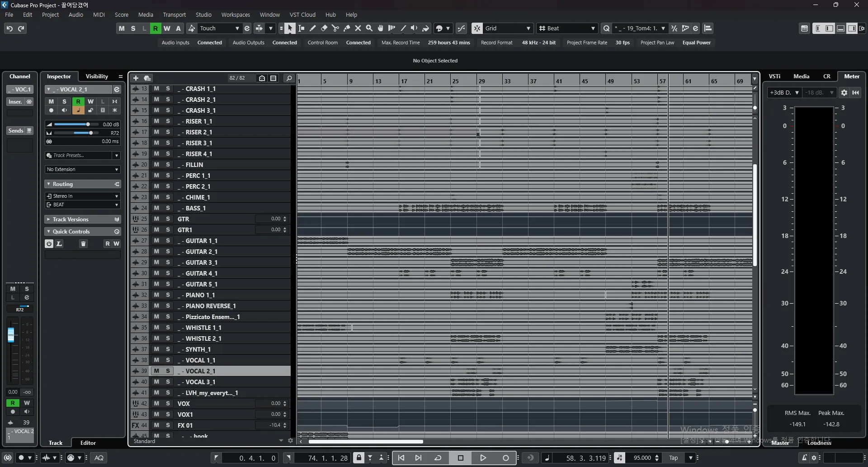Screen dimensions: 868x467
Task: Click the Tap tempo button
Action: tap(673, 458)
